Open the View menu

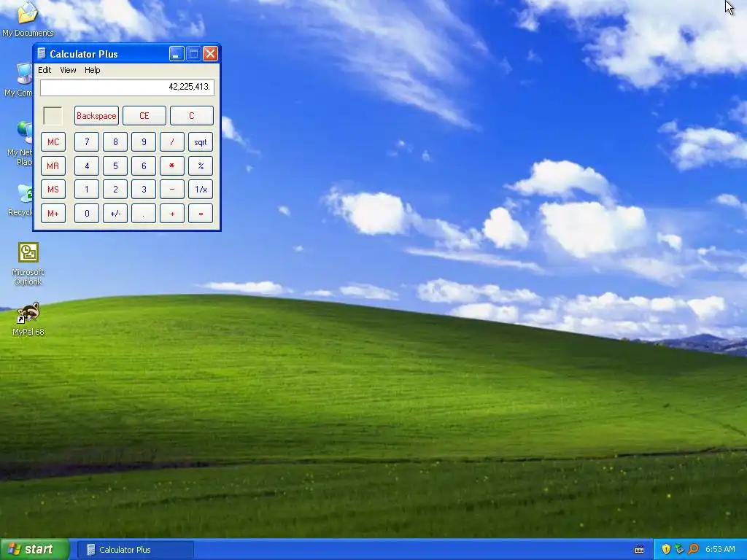click(x=68, y=70)
